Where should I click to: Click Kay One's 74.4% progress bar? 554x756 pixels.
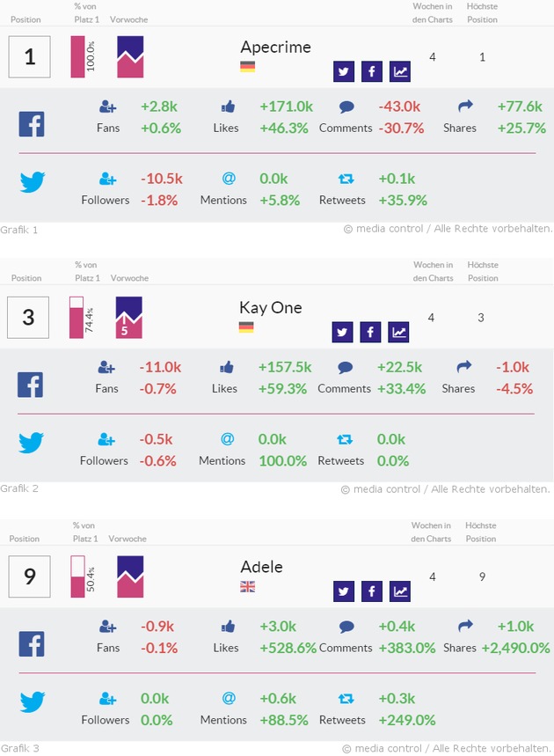tap(77, 318)
